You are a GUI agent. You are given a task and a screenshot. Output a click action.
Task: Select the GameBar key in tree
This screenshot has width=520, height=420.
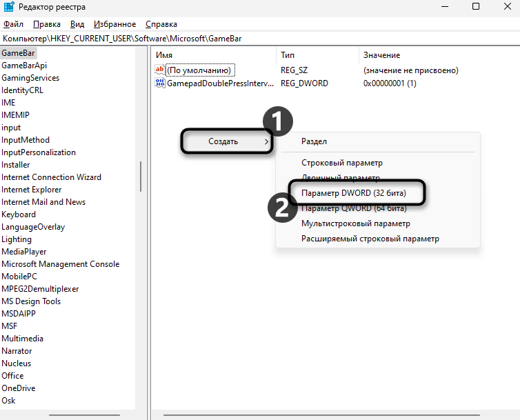[x=18, y=53]
